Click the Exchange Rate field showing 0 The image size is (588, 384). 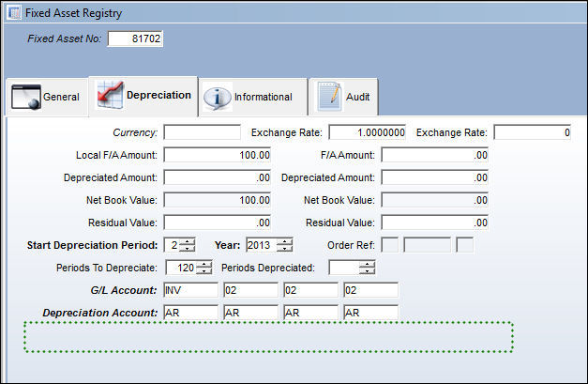(532, 132)
